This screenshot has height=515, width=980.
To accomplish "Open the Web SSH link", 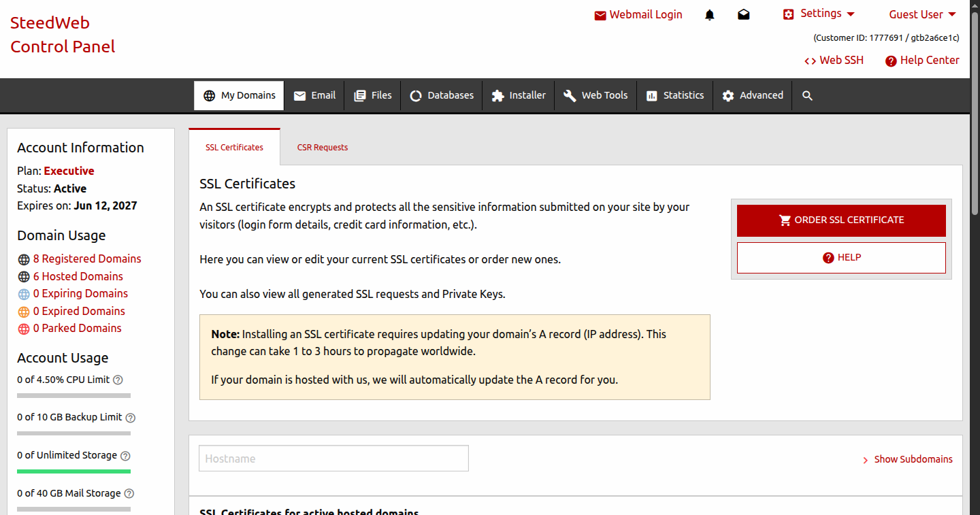I will click(834, 60).
